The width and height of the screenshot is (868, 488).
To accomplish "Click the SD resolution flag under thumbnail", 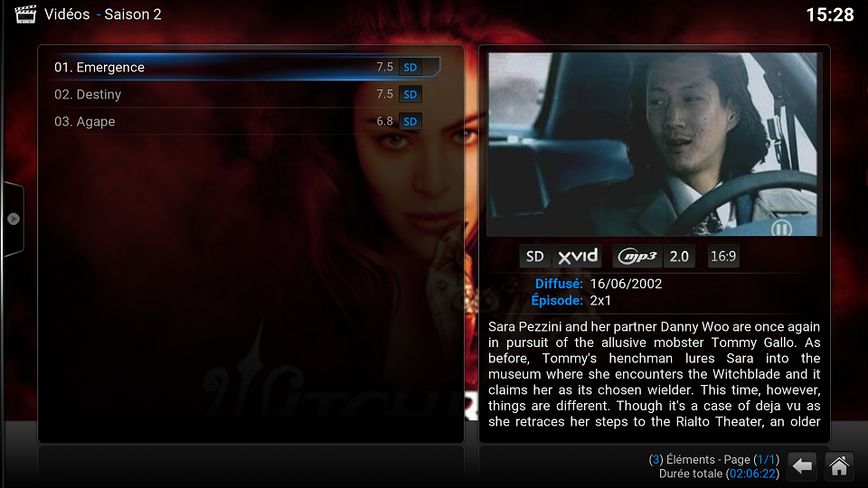I will [x=534, y=256].
